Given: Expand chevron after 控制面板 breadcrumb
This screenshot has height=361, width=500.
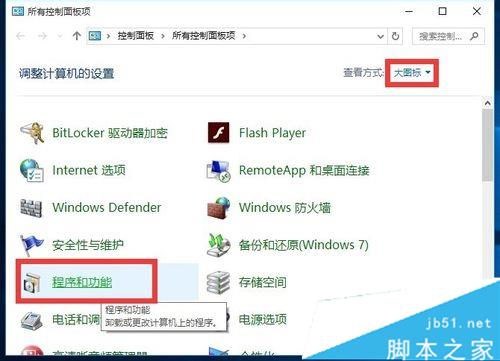Looking at the screenshot, I should (163, 36).
